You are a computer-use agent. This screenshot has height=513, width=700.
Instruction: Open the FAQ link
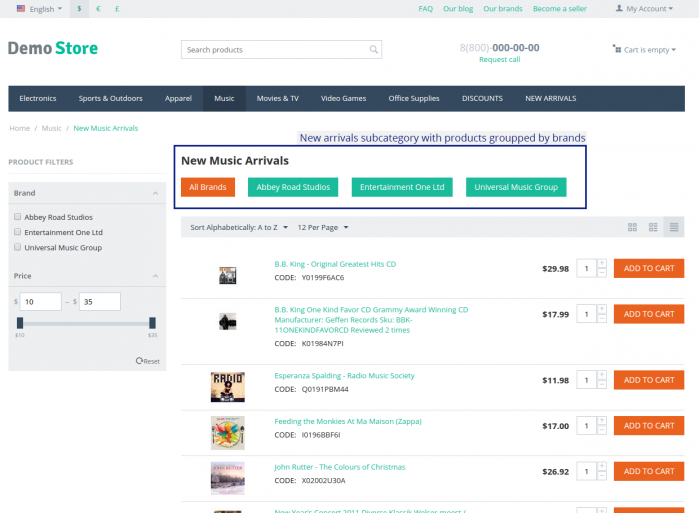tap(425, 8)
